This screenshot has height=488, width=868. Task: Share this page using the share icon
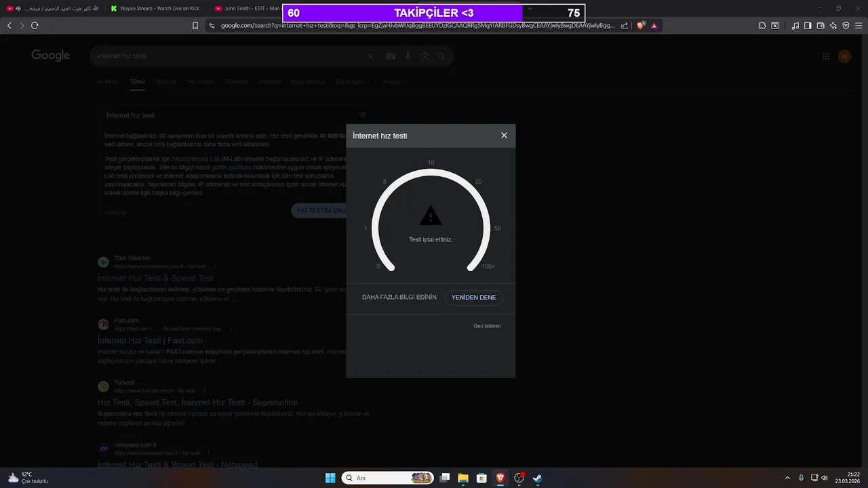pos(625,26)
